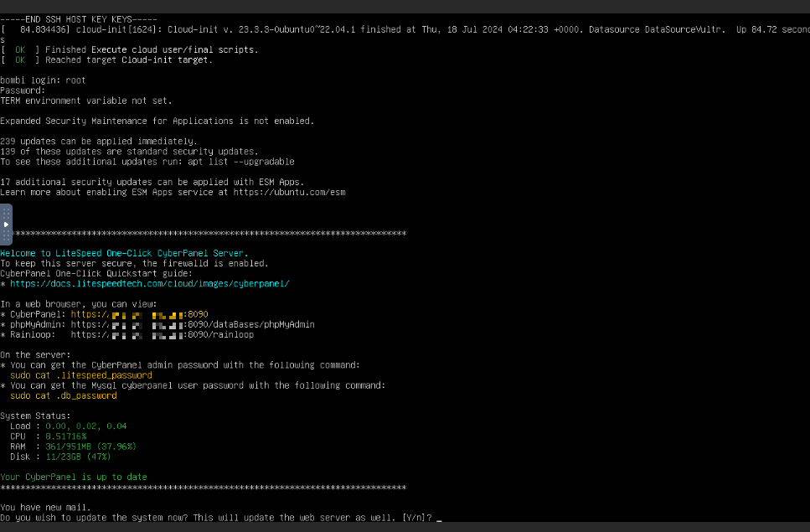The width and height of the screenshot is (810, 532).
Task: Click the Load value 0.00, 0.02, 0.04
Action: [x=86, y=426]
